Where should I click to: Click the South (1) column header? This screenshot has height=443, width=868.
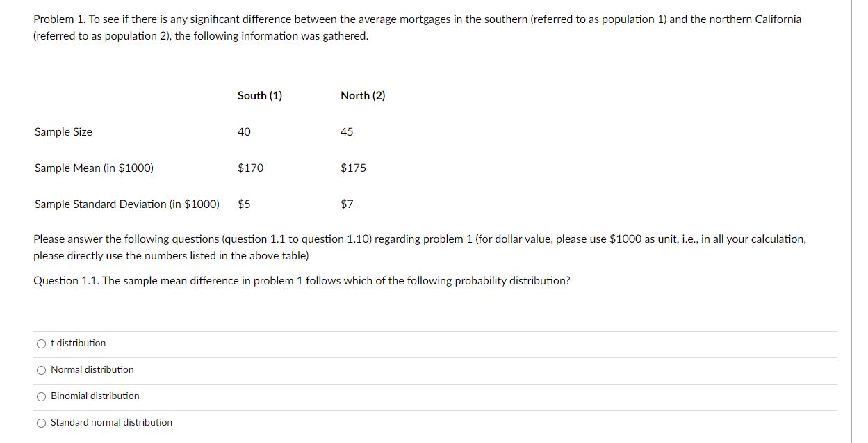click(x=259, y=95)
